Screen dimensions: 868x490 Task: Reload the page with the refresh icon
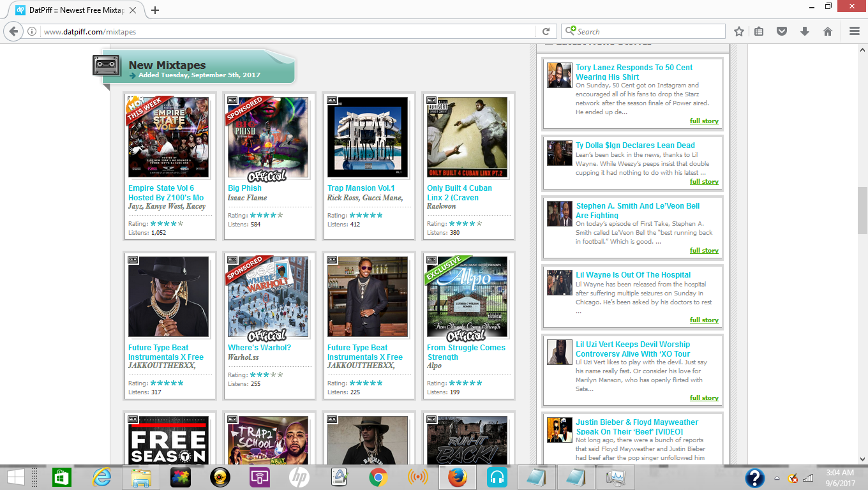tap(546, 31)
